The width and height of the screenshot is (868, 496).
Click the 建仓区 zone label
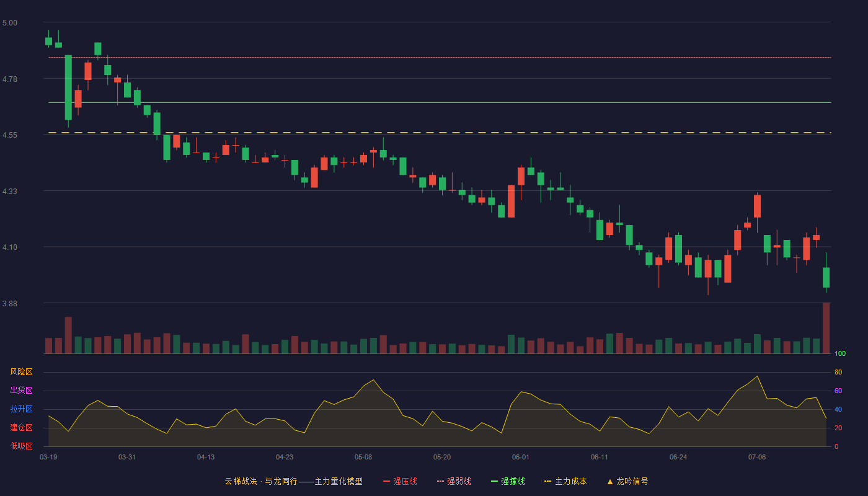click(x=21, y=428)
